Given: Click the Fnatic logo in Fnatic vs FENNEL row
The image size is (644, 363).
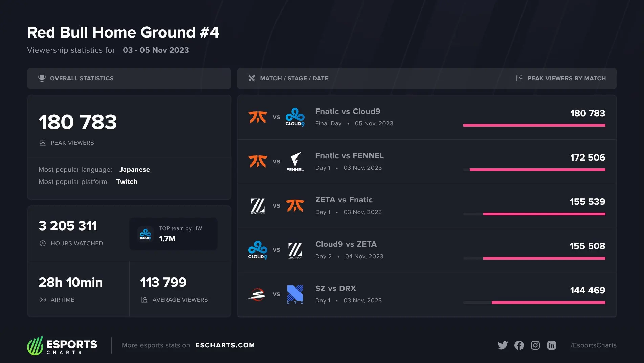Looking at the screenshot, I should click(x=258, y=161).
